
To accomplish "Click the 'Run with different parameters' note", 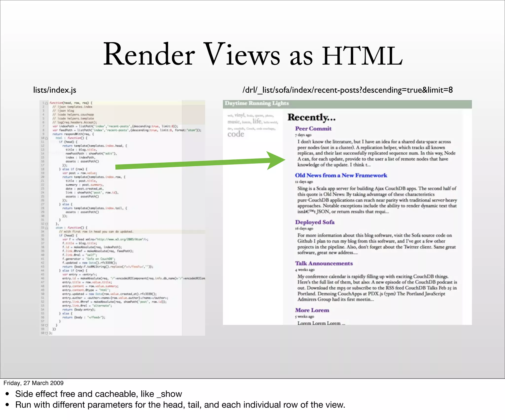I will point(180,405).
